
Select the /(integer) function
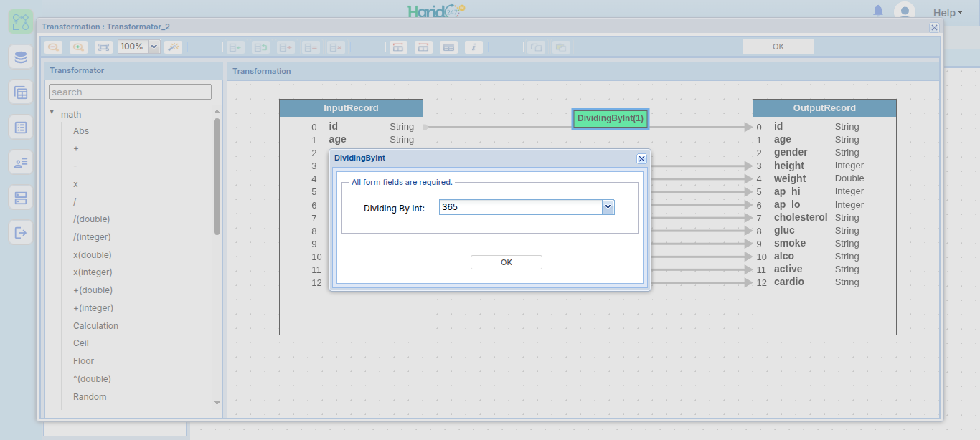click(92, 237)
